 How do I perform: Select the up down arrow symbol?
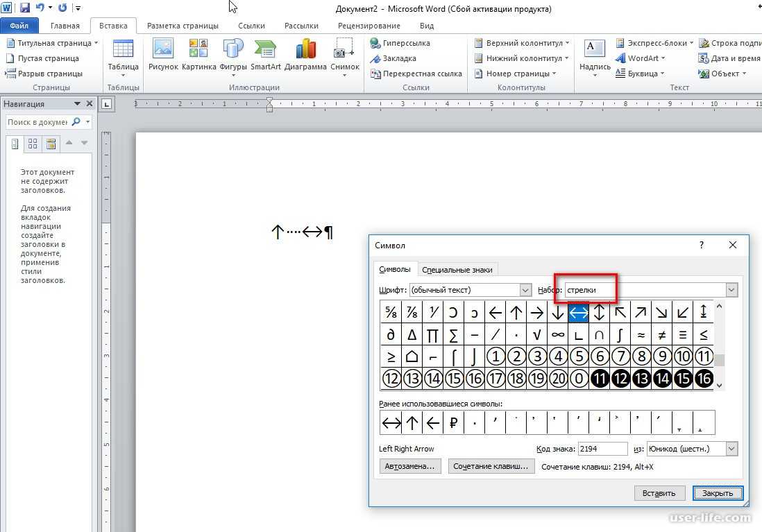(599, 312)
